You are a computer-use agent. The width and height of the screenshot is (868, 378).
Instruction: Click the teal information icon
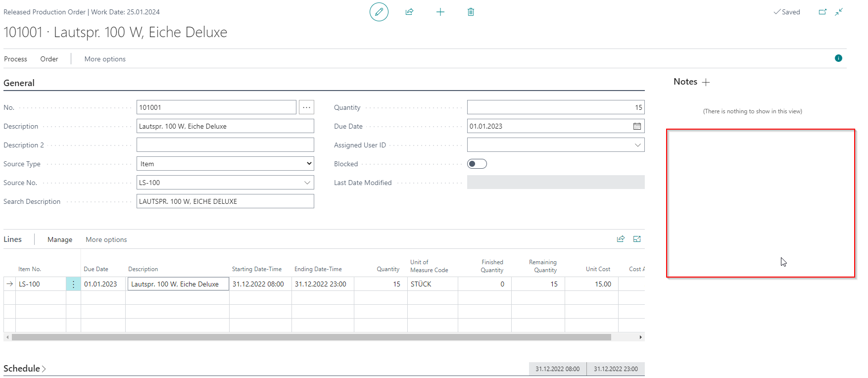838,58
